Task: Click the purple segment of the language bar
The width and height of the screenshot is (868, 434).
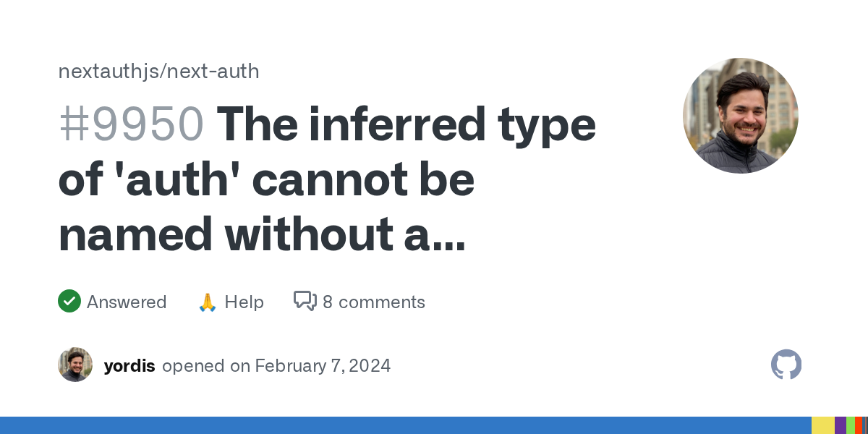Action: (841, 425)
